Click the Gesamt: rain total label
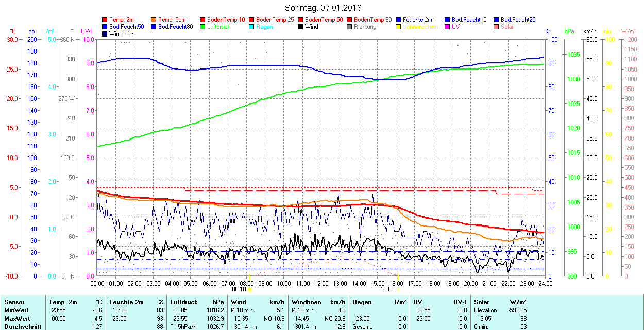 click(x=362, y=327)
